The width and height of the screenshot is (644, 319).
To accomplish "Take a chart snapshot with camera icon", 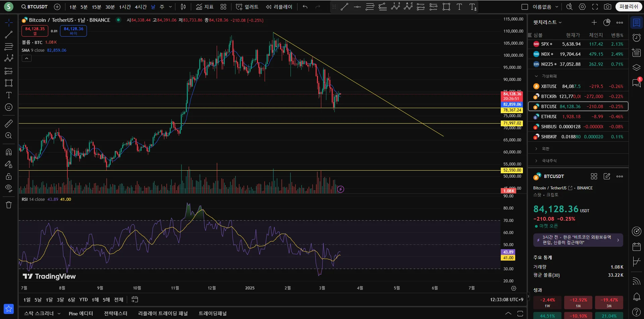I will click(x=607, y=7).
